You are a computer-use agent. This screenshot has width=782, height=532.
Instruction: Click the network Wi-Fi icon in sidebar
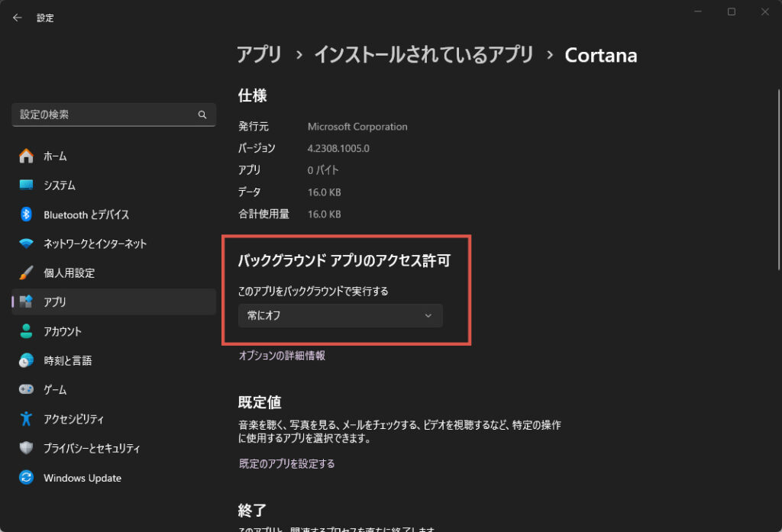27,243
